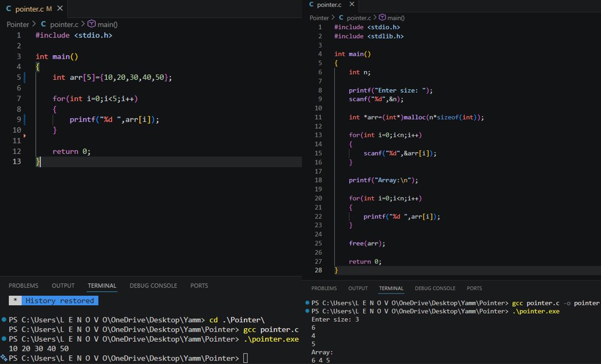Click the 6 4 5 output in right terminal
This screenshot has height=364, width=601.
pyautogui.click(x=320, y=360)
